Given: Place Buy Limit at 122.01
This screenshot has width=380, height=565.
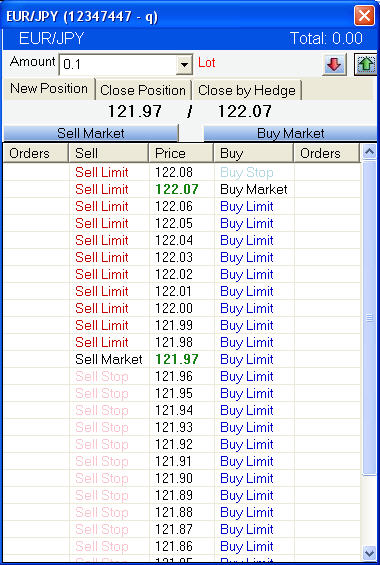Looking at the screenshot, I should point(247,291).
